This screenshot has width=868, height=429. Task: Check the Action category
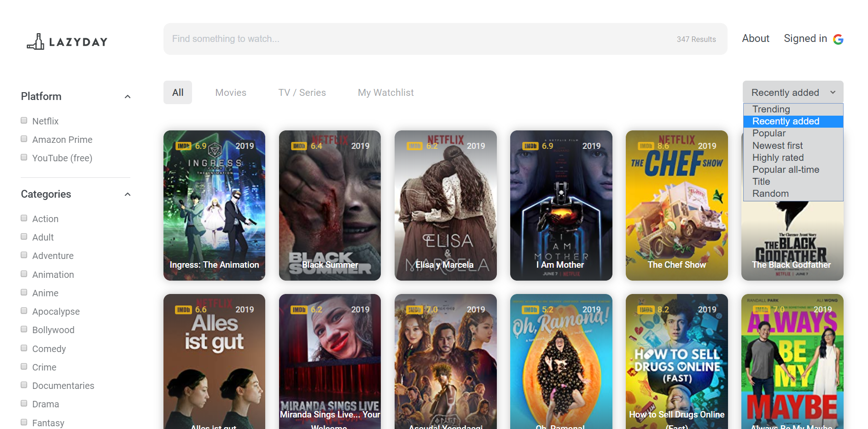[24, 218]
